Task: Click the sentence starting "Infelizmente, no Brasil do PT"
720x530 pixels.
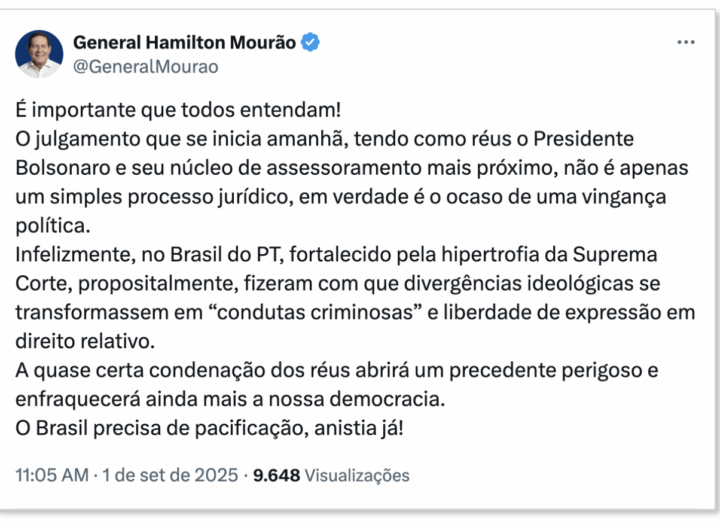Action: (300, 254)
